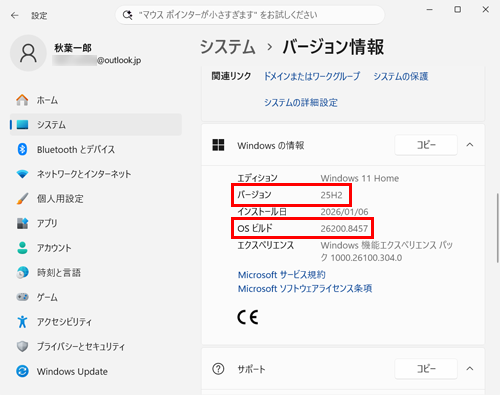This screenshot has width=500, height=395.
Task: Click the search magnifier icon
Action: [127, 15]
